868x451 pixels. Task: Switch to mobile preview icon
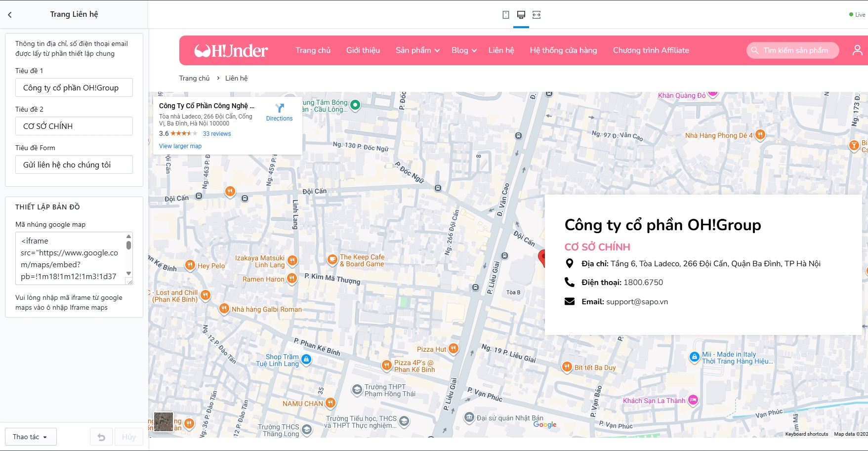(x=506, y=15)
